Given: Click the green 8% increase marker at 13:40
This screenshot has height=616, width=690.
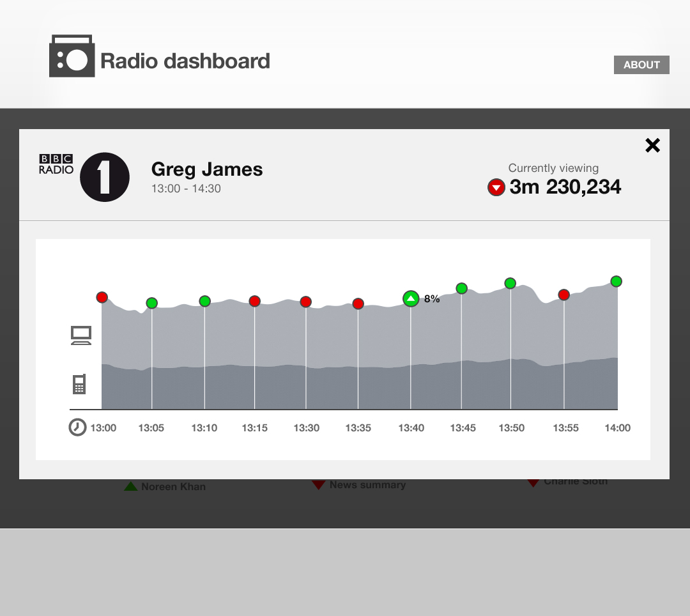Looking at the screenshot, I should tap(411, 299).
